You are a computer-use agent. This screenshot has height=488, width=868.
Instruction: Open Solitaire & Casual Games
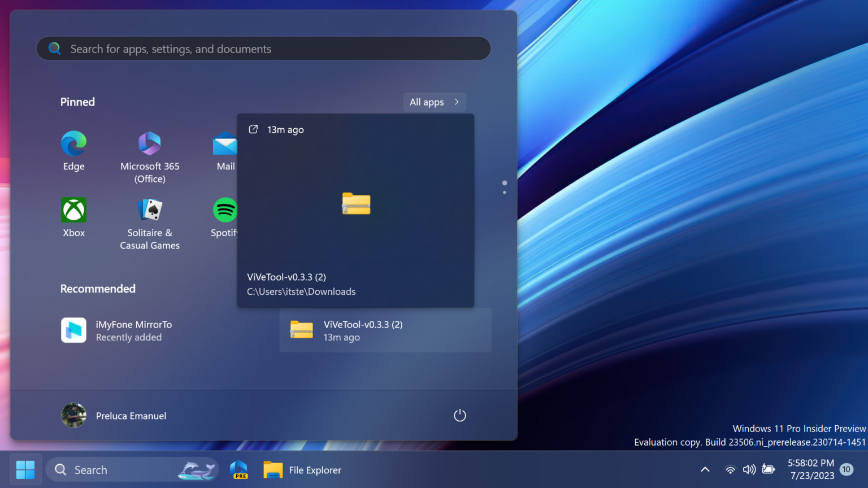click(x=149, y=216)
